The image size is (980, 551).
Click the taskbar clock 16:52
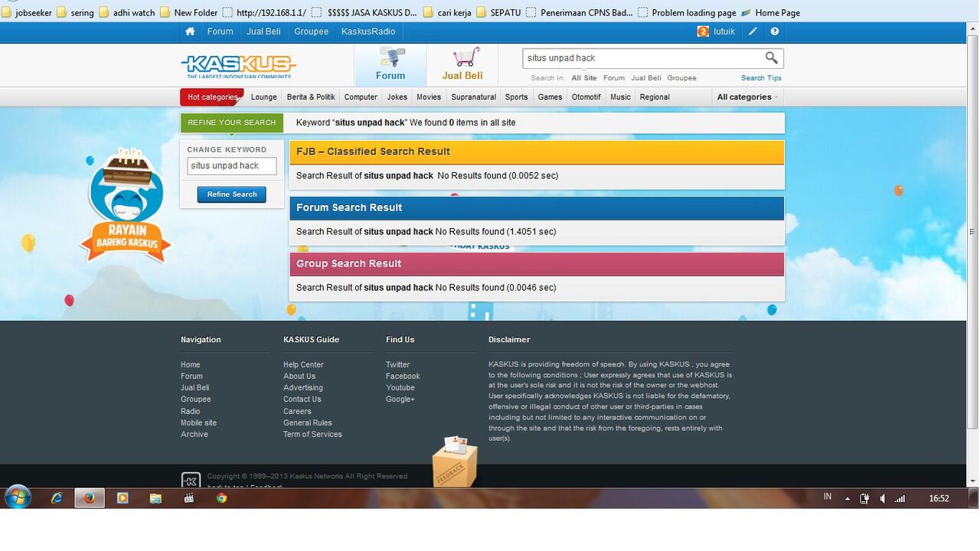click(939, 498)
